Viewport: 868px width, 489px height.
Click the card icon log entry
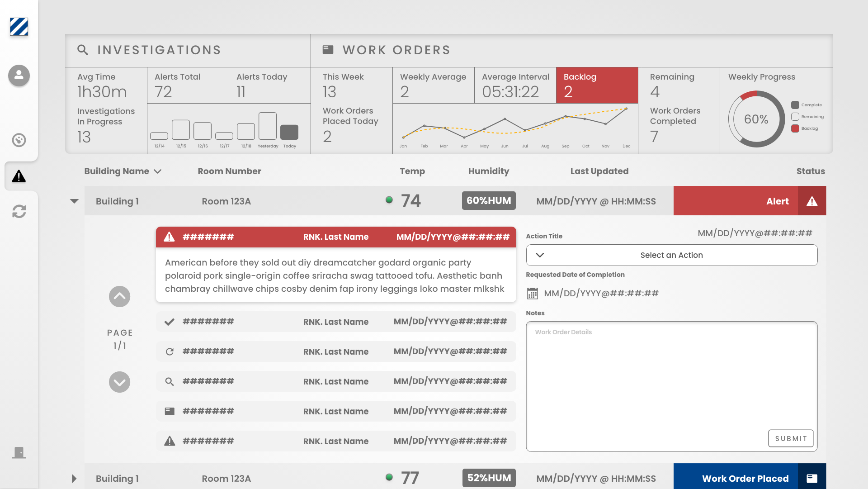point(170,411)
